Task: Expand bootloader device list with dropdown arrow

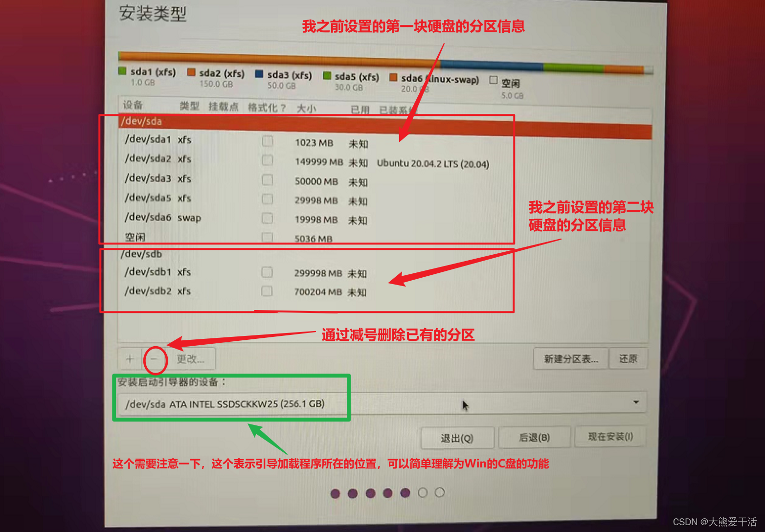Action: (636, 402)
